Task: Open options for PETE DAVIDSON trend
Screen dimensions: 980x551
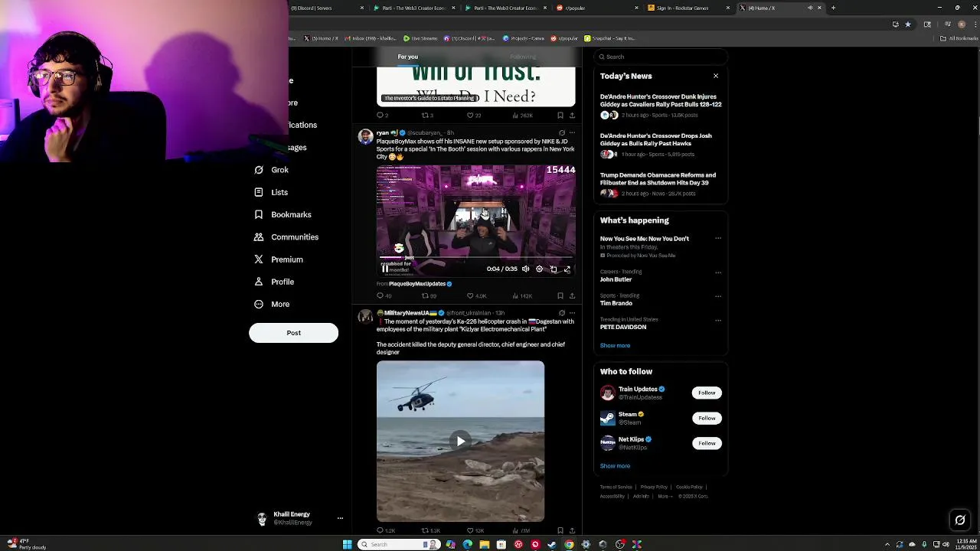Action: click(x=718, y=320)
